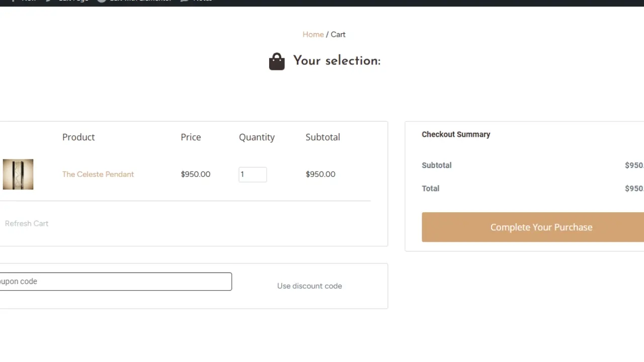Click the Checkout Summary heading
The image size is (644, 362).
456,134
